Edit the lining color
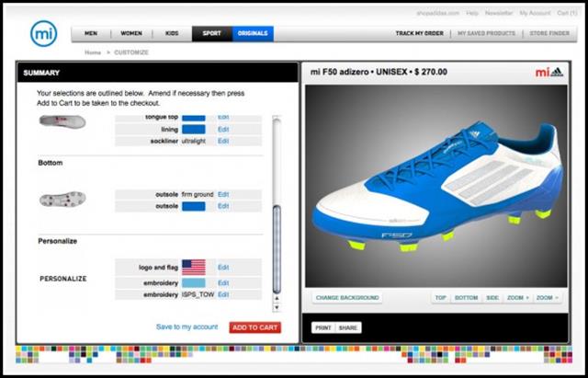 223,130
